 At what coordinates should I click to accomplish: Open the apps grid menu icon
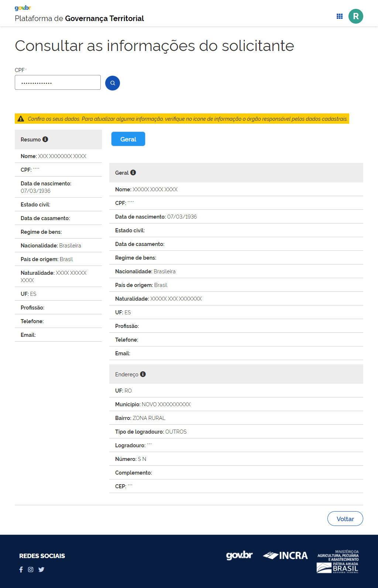pos(340,16)
